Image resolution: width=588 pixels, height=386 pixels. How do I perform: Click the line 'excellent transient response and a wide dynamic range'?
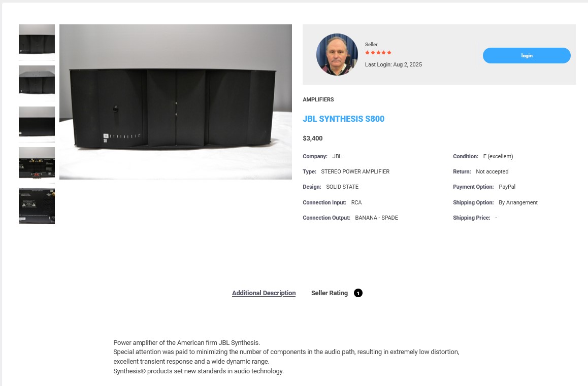pyautogui.click(x=191, y=361)
